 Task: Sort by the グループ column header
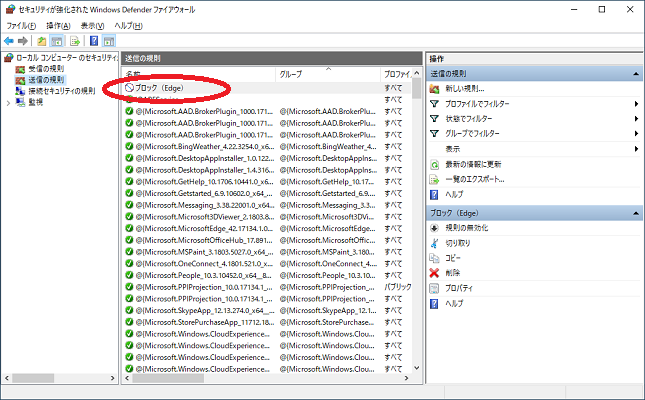(327, 74)
